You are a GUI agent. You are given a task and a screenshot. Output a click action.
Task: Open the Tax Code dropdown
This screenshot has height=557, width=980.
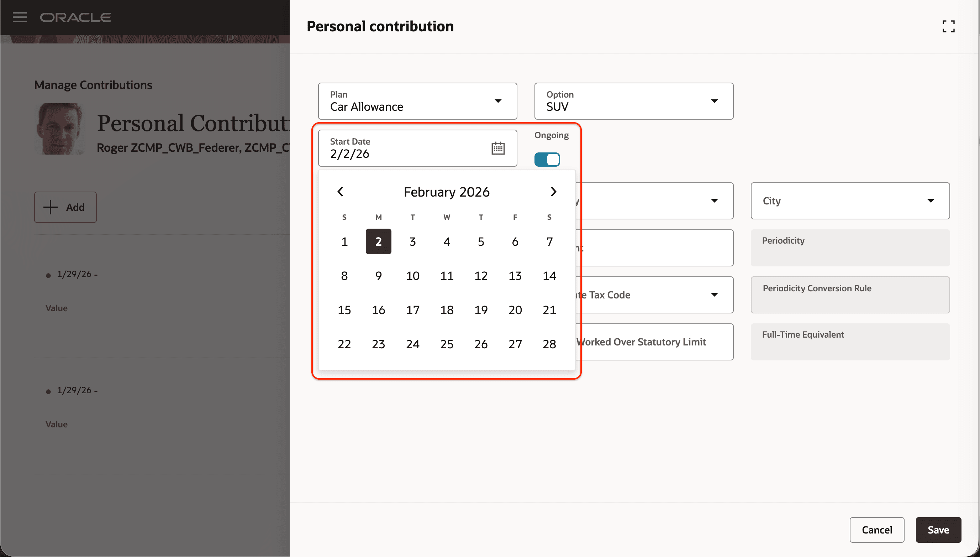tap(715, 295)
